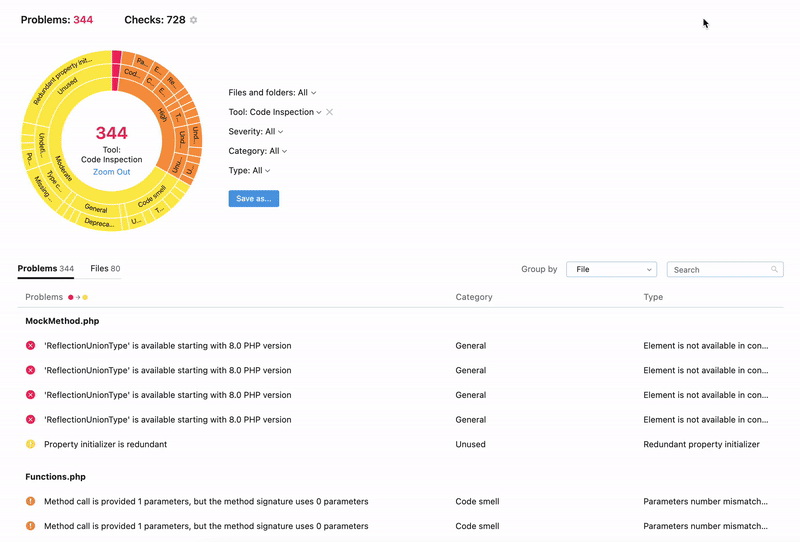The width and height of the screenshot is (800, 542).
Task: Click the severity sort dots in Problems header
Action: (78, 297)
